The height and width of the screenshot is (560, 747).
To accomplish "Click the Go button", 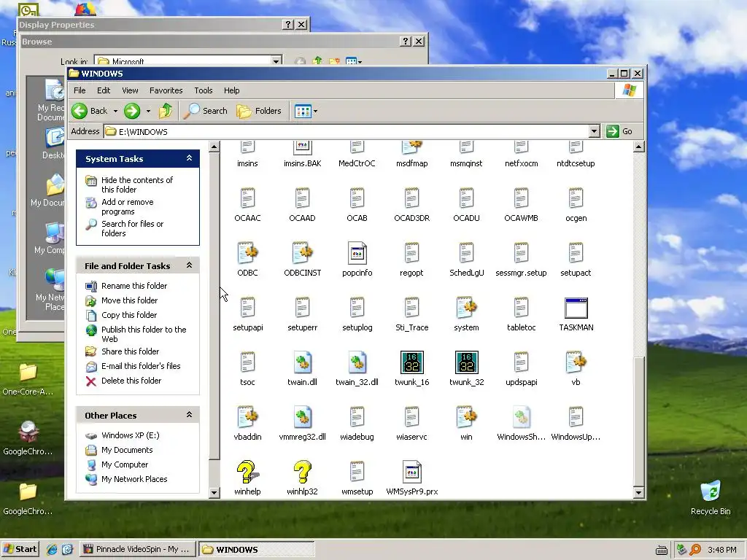I will click(x=619, y=131).
